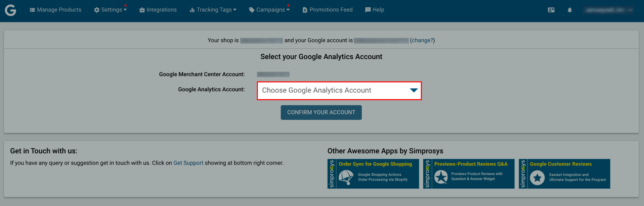This screenshot has width=644, height=206.
Task: Open Google Customer Reviews app card
Action: (x=564, y=174)
